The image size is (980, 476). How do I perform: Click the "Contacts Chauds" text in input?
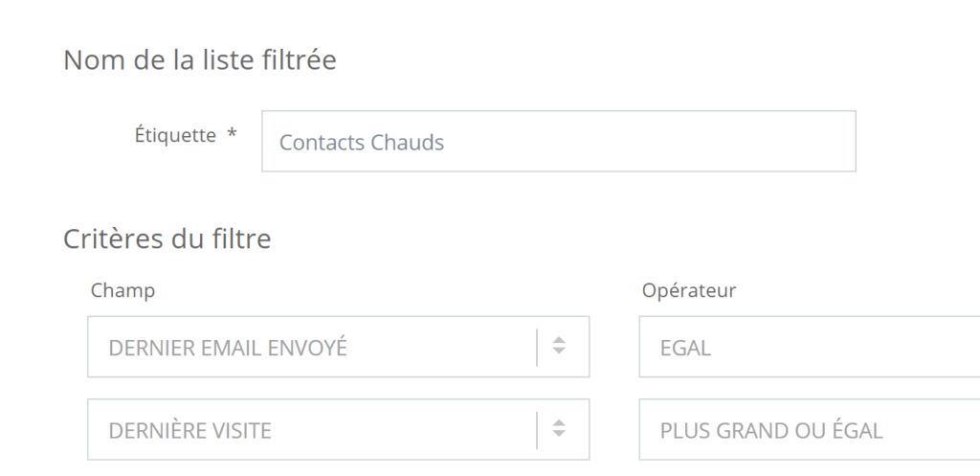[362, 143]
